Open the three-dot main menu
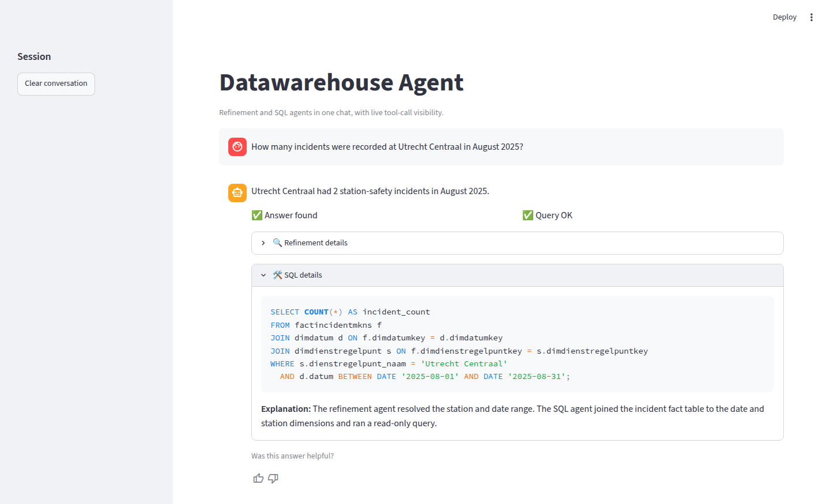 (x=812, y=17)
